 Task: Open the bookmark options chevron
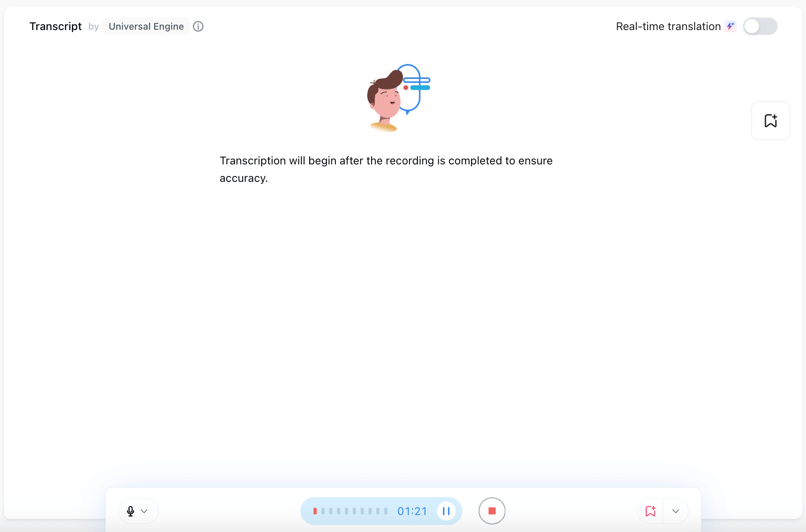(x=676, y=511)
